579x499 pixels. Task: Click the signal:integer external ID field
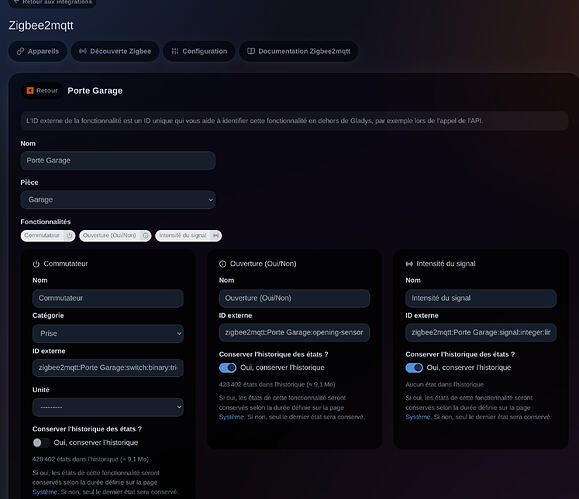[x=481, y=332]
